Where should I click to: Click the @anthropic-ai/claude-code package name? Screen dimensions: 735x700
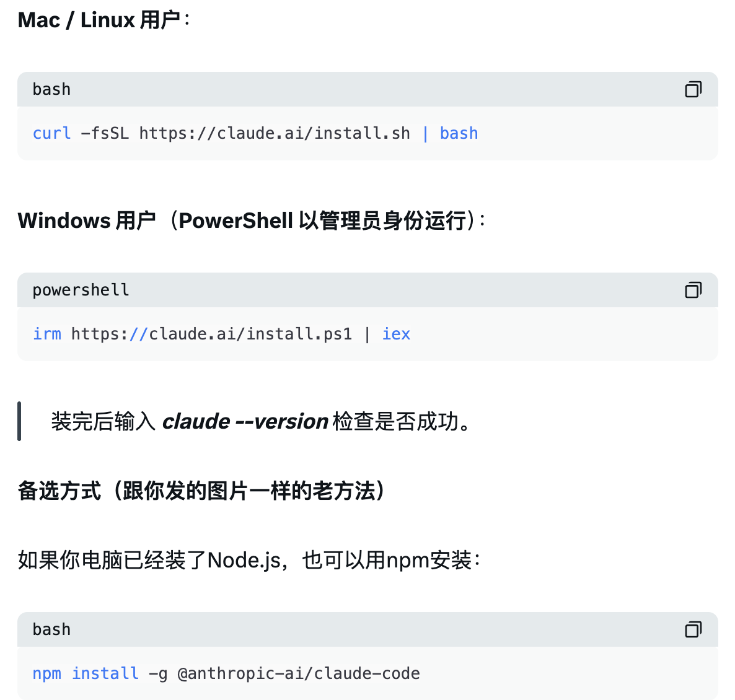coord(298,674)
